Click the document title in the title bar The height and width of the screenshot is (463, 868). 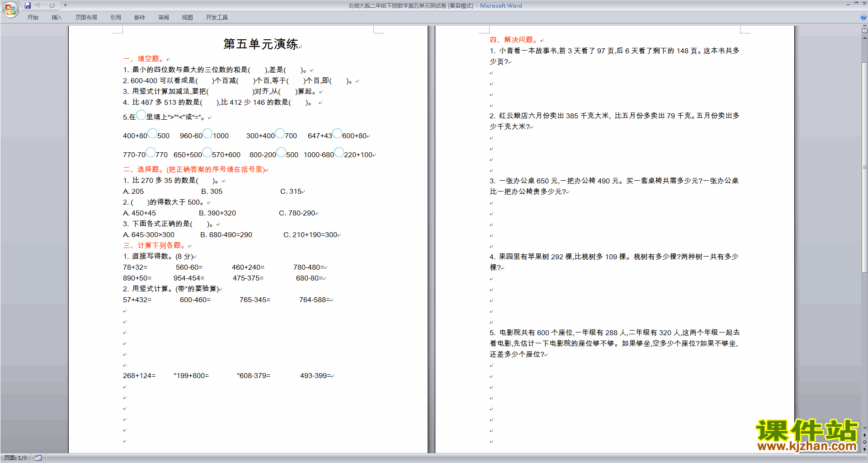(435, 6)
